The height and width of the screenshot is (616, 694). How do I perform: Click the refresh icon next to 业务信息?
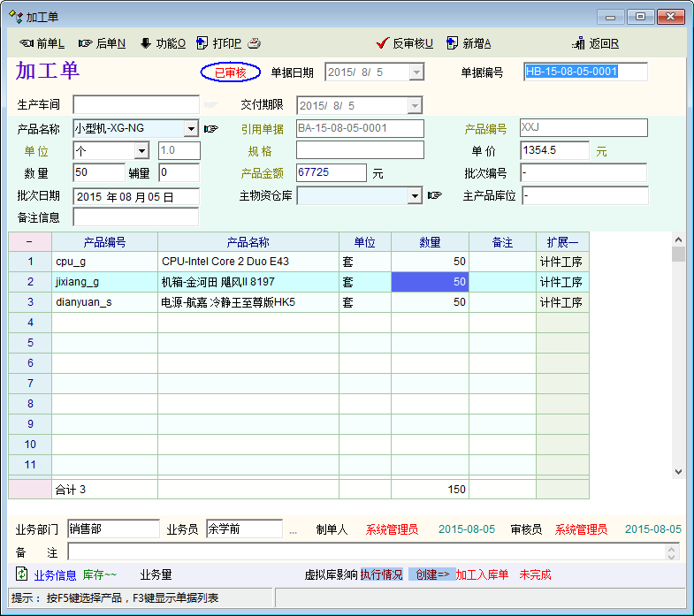[22, 574]
